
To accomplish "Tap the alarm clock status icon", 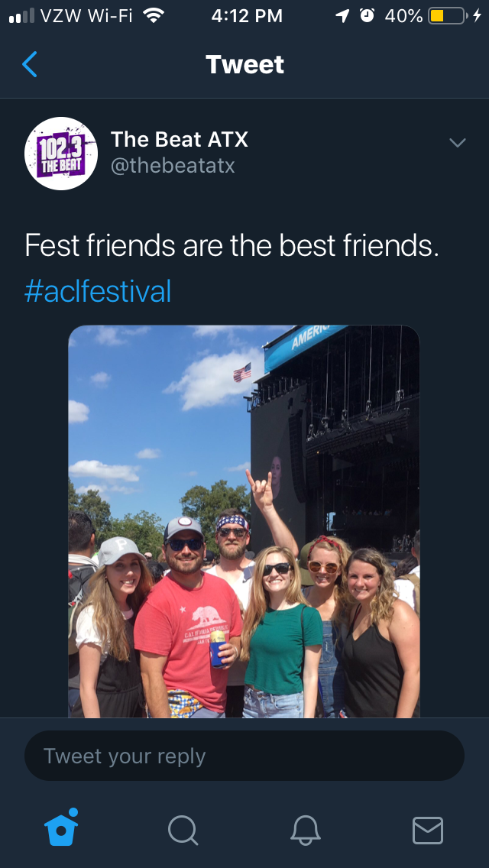I will pos(367,16).
